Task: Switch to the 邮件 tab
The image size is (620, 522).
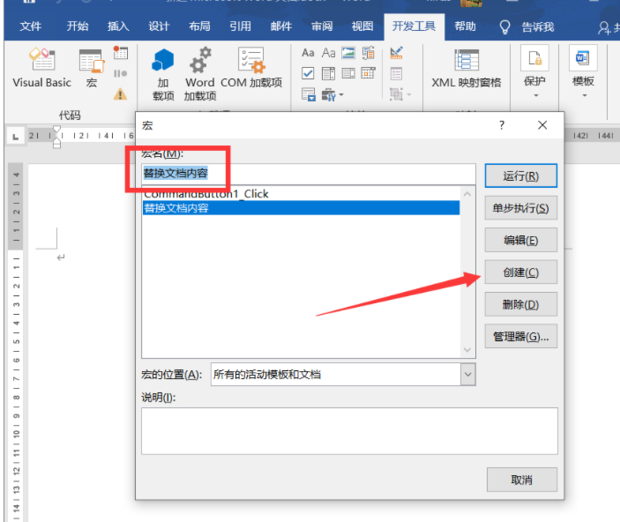Action: click(x=281, y=26)
